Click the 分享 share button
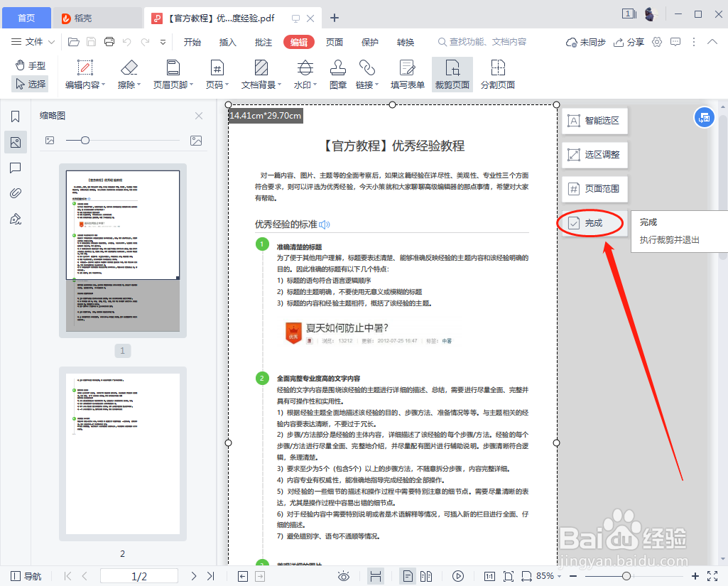This screenshot has width=728, height=586. pyautogui.click(x=629, y=42)
